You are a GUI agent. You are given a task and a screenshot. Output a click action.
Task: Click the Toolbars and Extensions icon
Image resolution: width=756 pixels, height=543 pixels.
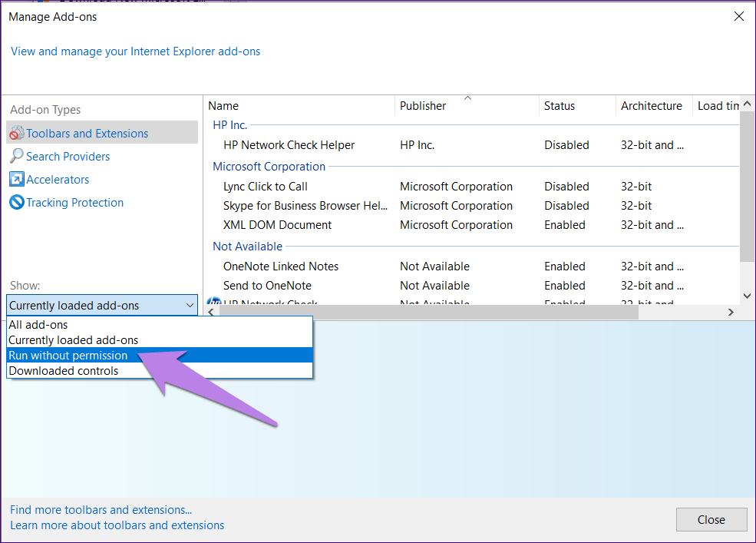[x=16, y=134]
